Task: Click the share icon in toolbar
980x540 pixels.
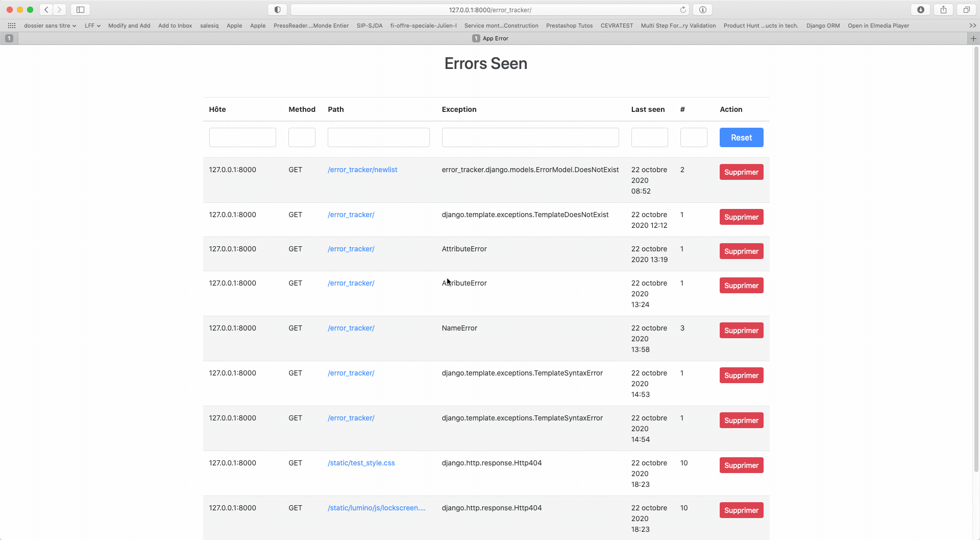Action: tap(944, 10)
